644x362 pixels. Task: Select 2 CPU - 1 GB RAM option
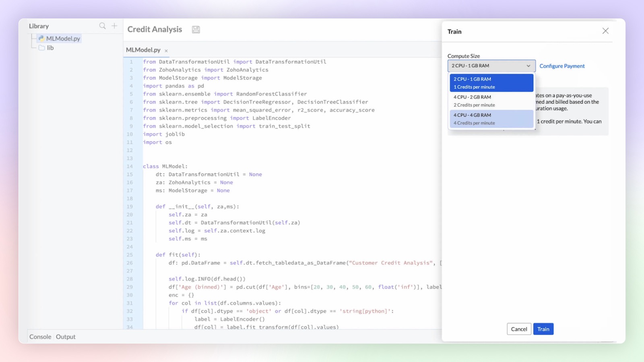click(x=491, y=83)
